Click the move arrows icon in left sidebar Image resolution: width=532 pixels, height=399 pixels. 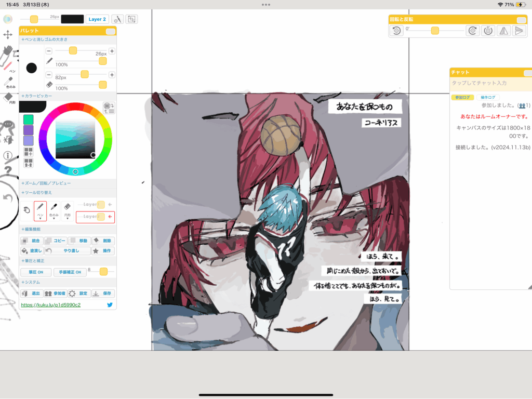[x=8, y=35]
